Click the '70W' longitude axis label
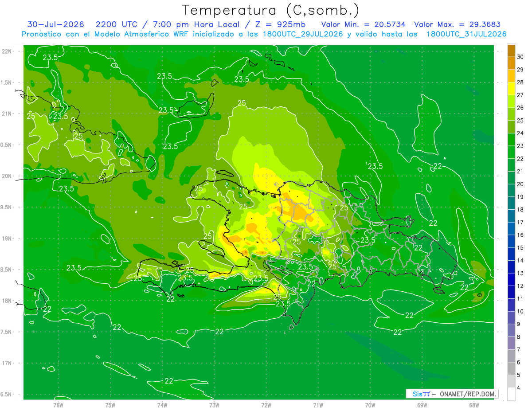The height and width of the screenshot is (411, 532). tap(370, 405)
